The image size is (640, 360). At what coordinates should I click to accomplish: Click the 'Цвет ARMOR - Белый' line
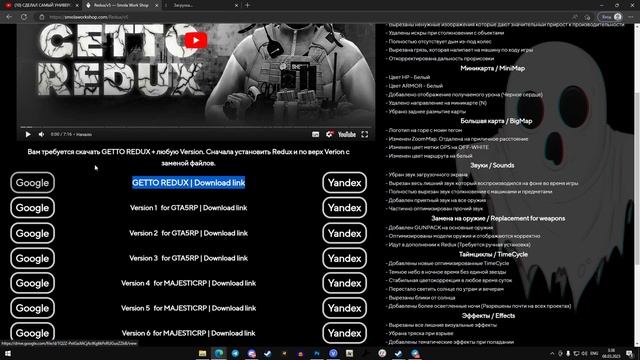416,86
